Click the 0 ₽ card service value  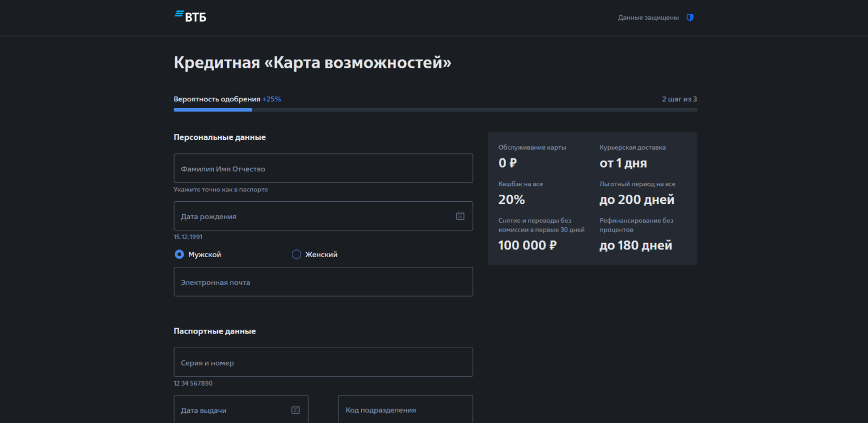(x=508, y=163)
